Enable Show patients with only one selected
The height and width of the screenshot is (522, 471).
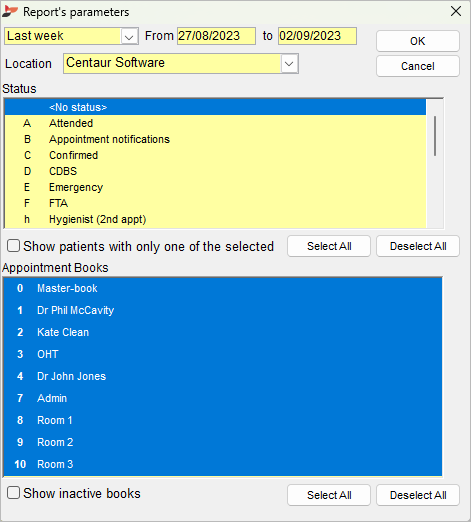click(x=14, y=246)
